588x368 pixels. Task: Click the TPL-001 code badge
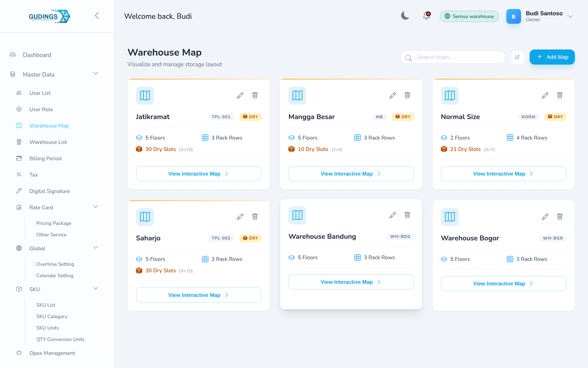[221, 117]
